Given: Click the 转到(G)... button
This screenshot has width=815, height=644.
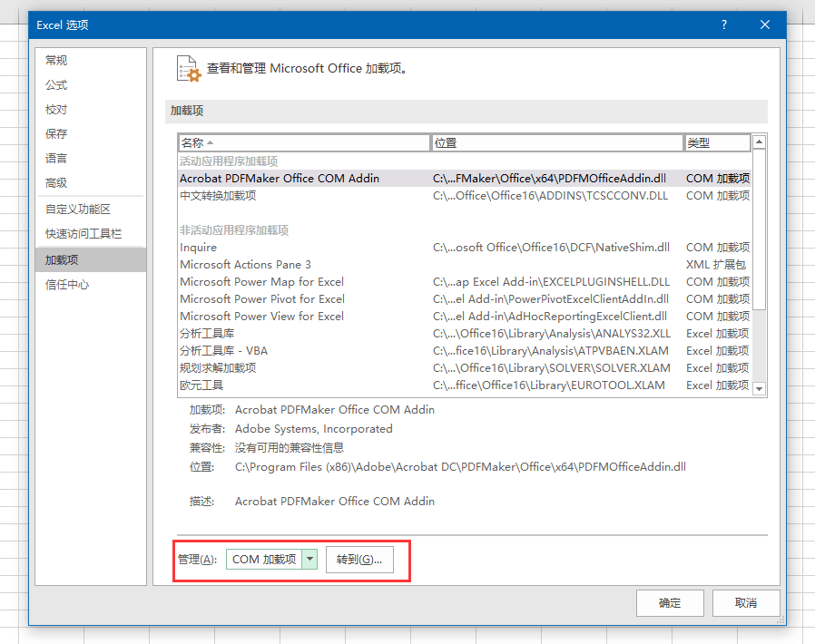Looking at the screenshot, I should (x=359, y=560).
